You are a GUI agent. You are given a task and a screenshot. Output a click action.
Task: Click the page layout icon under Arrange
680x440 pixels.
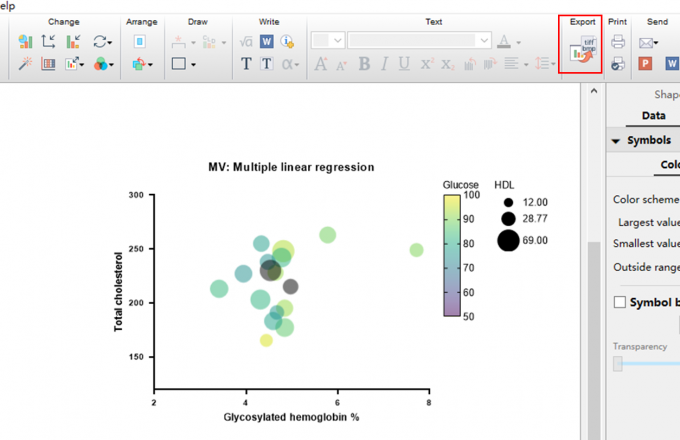pyautogui.click(x=139, y=42)
